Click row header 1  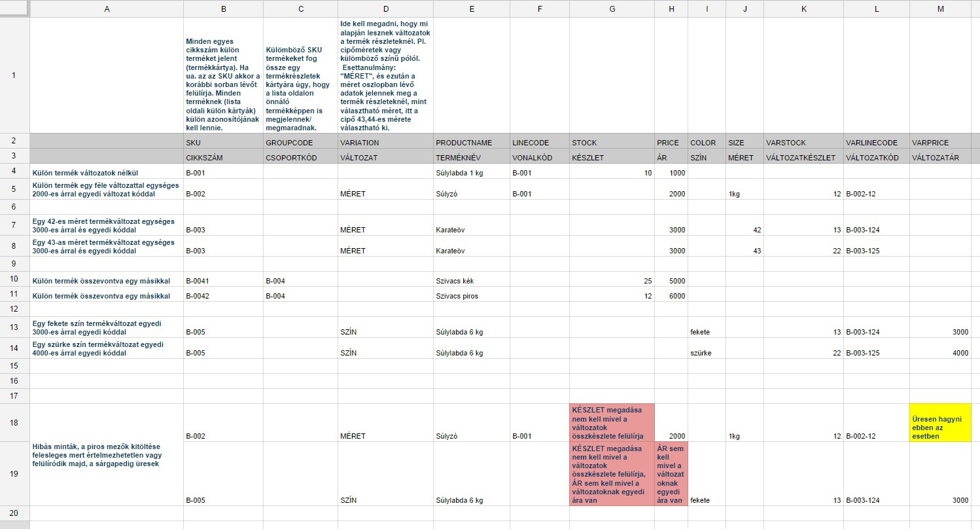(x=14, y=75)
